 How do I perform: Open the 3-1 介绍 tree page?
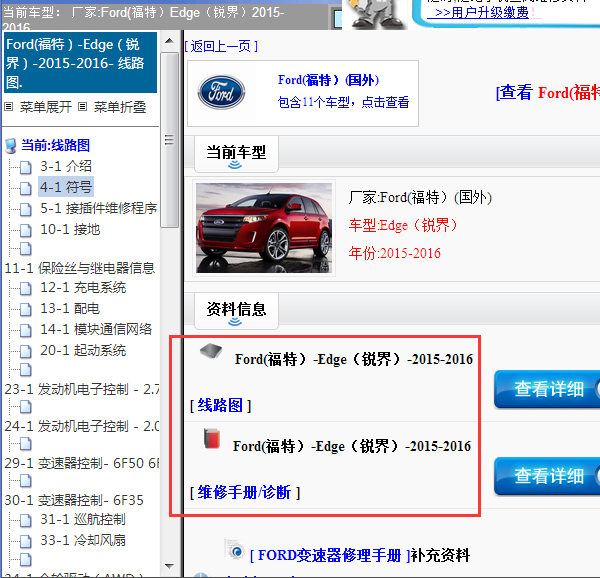(x=66, y=166)
